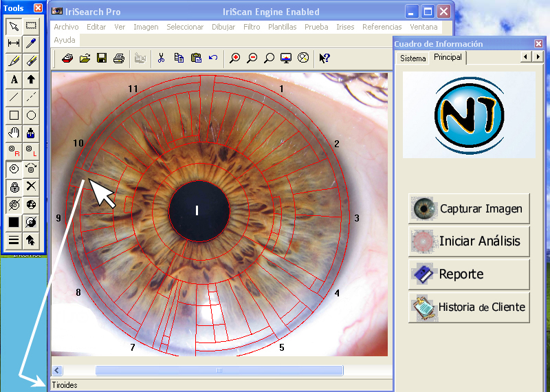550x392 pixels.
Task: Click the black color swatch in Tools
Action: click(14, 222)
